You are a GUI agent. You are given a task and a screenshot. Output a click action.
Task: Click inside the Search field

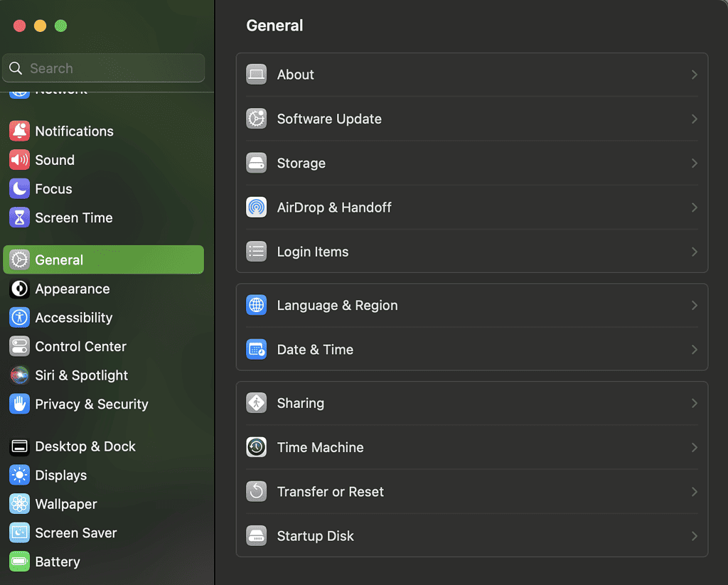tap(103, 68)
